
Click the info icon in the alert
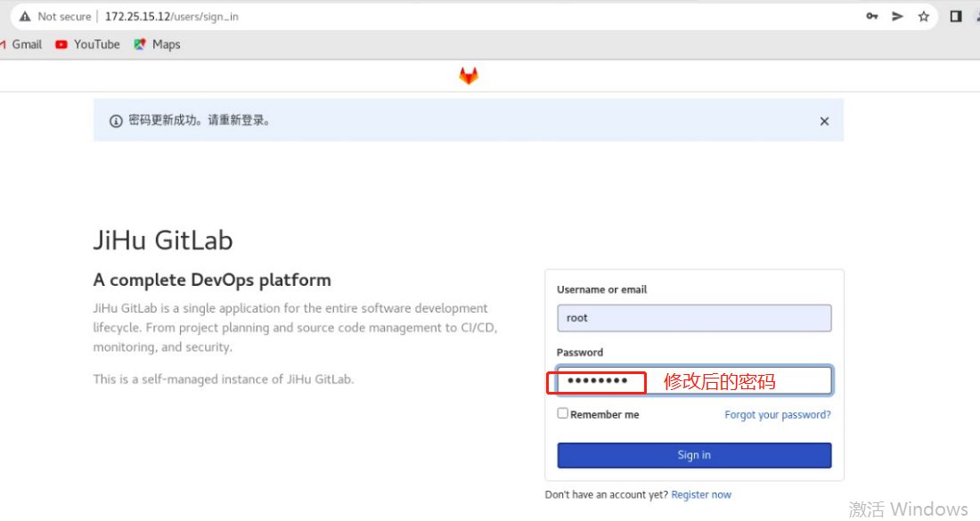click(116, 121)
